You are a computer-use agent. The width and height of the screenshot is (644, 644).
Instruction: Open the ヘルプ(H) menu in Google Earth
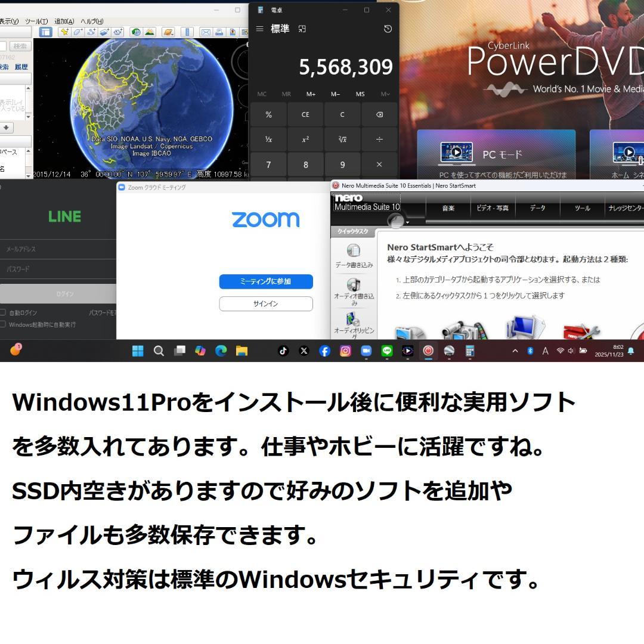(x=92, y=21)
